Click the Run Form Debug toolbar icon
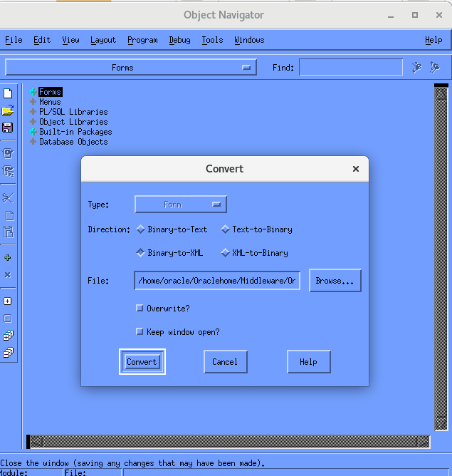452x476 pixels. 8,171
